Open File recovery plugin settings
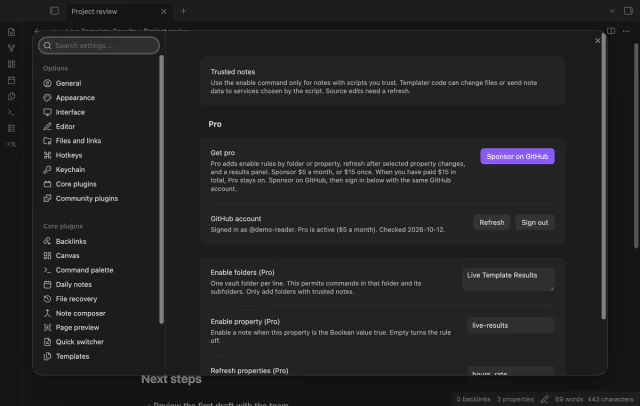Screen dimensions: 640x406 pos(70,299)
